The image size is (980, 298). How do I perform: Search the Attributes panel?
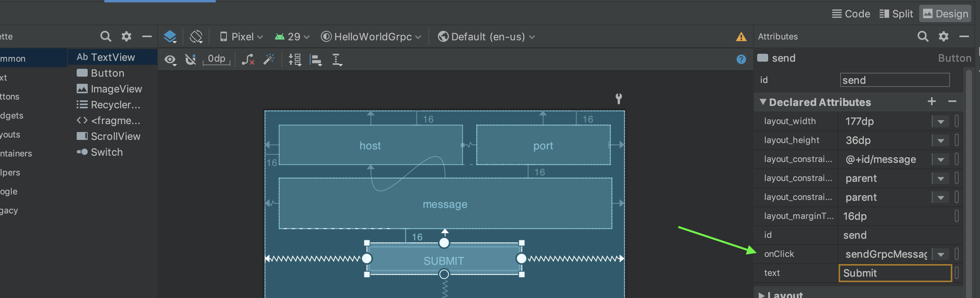[923, 37]
